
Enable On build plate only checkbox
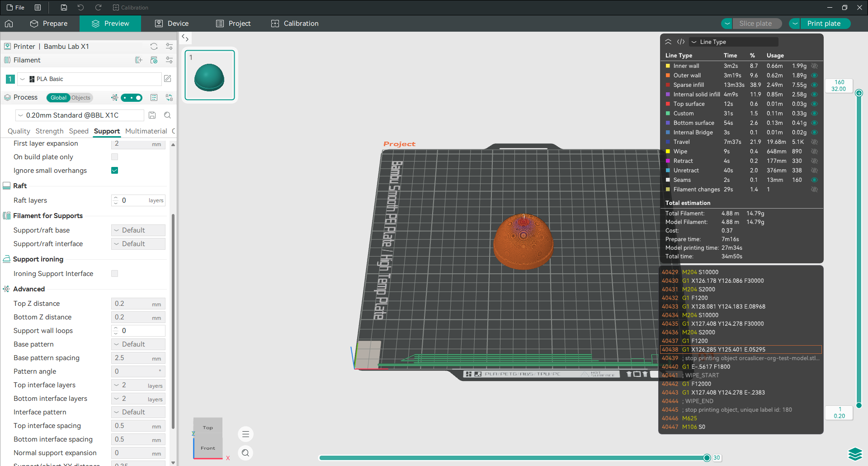coord(114,157)
